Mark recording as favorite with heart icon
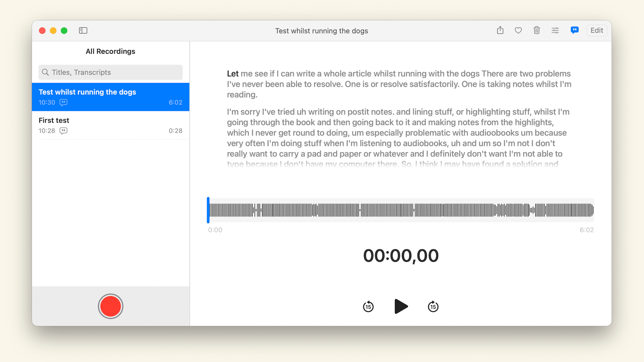Viewport: 644px width, 362px height. pos(518,31)
